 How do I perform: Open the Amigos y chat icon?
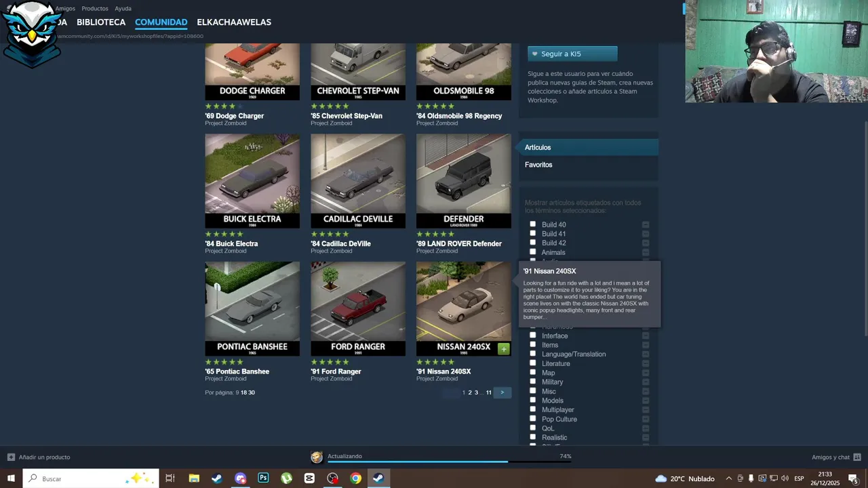[x=857, y=457]
